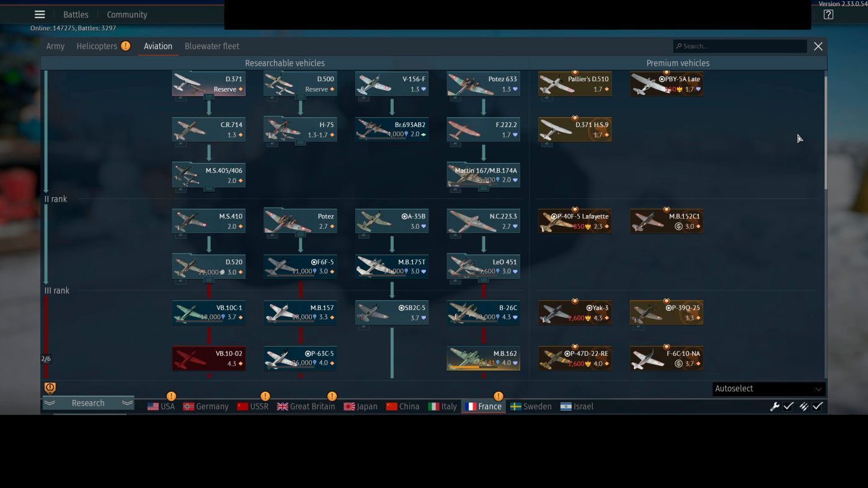Click the vehicle tree vertical scrollbar
Screen dimensions: 868x488
point(825,133)
